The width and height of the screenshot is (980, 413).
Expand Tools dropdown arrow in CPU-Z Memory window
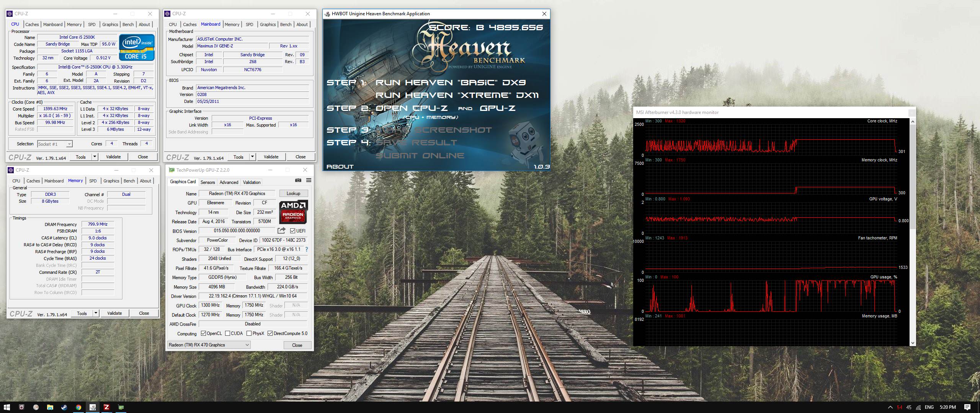[96, 313]
